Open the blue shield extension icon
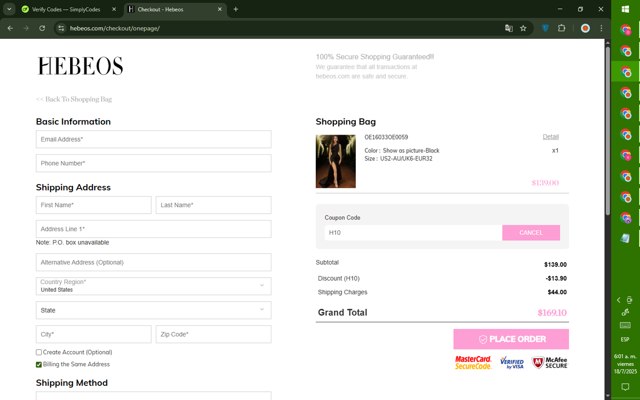Image resolution: width=640 pixels, height=400 pixels. 545,28
